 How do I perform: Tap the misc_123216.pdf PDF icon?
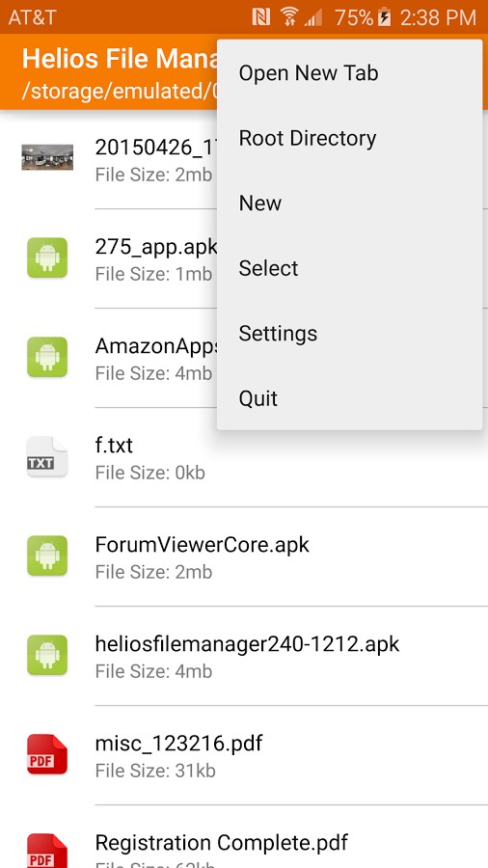[47, 754]
